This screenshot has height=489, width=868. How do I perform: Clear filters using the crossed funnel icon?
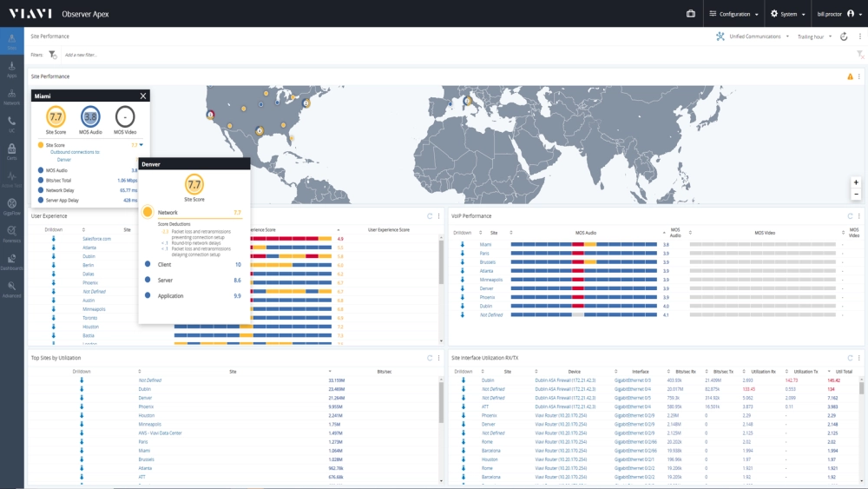coord(859,55)
